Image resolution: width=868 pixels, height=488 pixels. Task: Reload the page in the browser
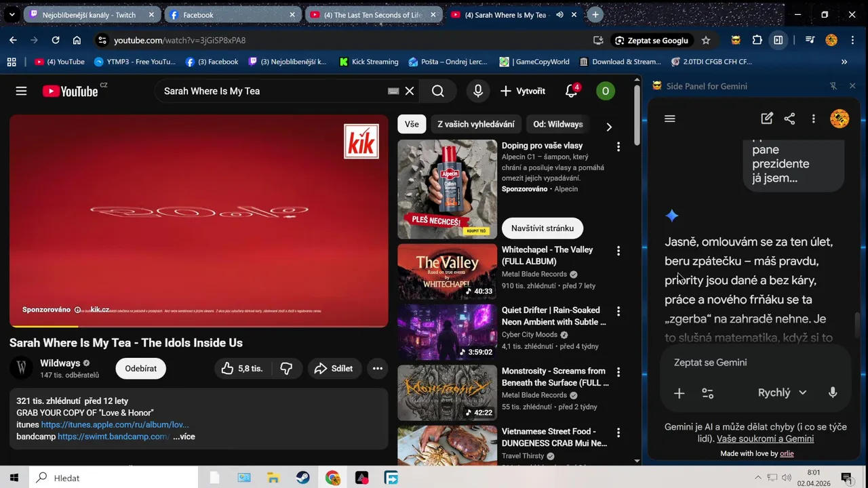click(56, 40)
